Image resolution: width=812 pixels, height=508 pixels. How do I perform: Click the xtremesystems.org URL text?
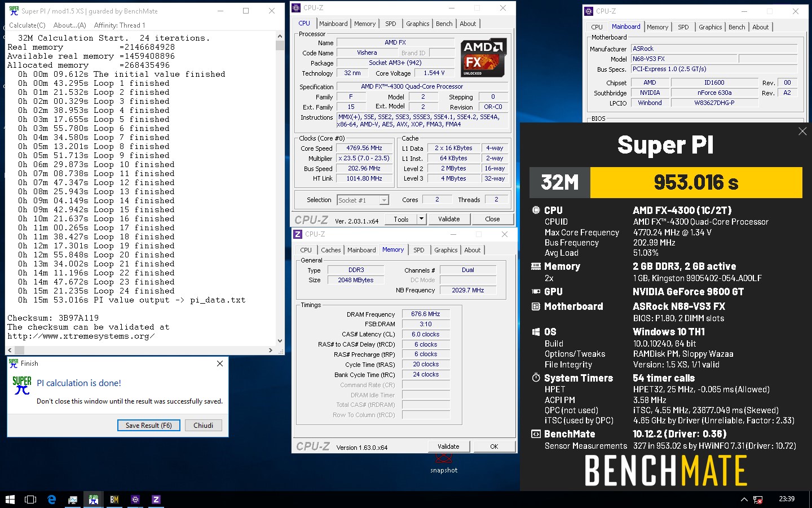[x=81, y=336]
